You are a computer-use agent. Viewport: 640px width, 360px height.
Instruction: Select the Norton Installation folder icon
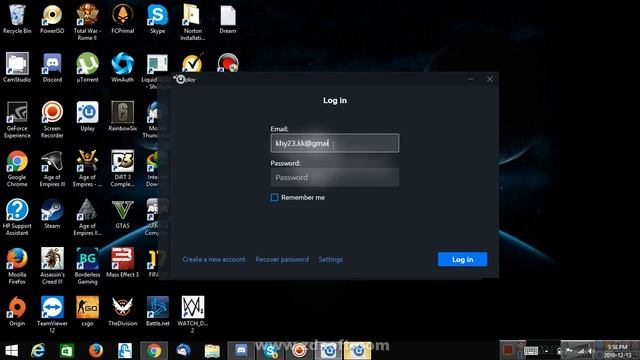193,22
